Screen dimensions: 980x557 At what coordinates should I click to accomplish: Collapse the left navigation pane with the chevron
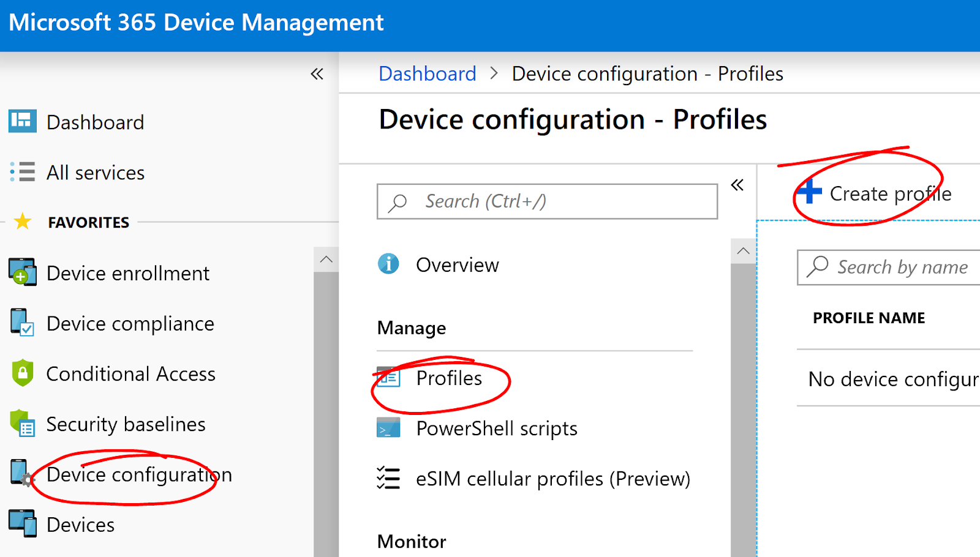click(317, 73)
